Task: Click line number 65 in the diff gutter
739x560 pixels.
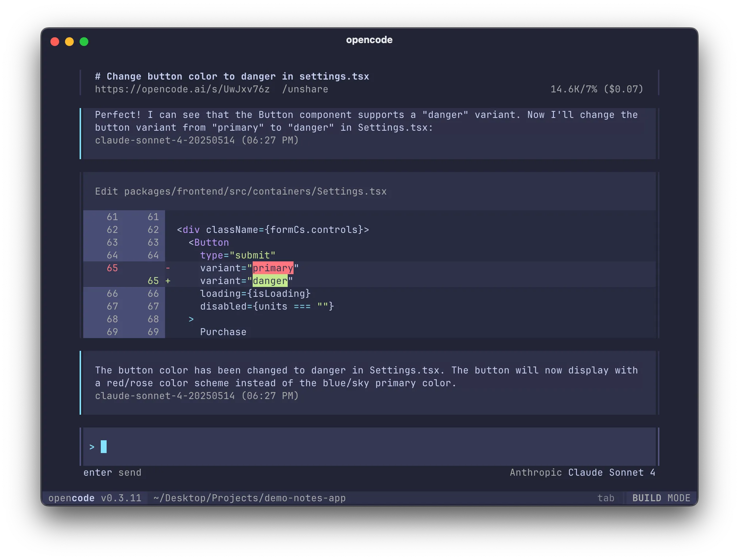Action: click(x=112, y=268)
